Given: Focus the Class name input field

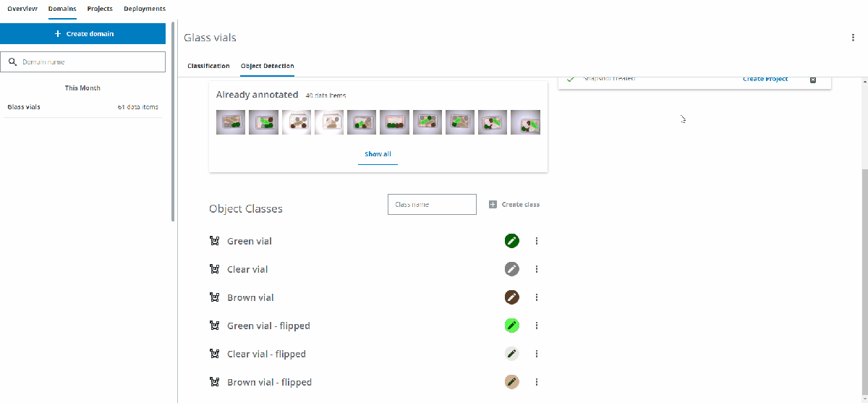Looking at the screenshot, I should pyautogui.click(x=432, y=205).
